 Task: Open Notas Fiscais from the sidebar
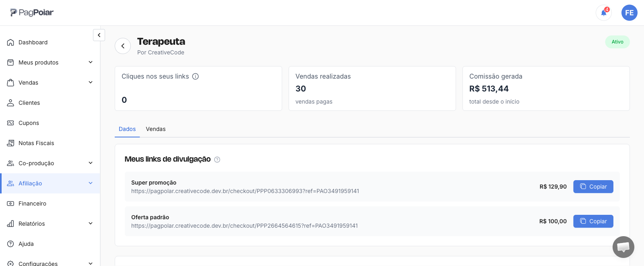coord(50,143)
